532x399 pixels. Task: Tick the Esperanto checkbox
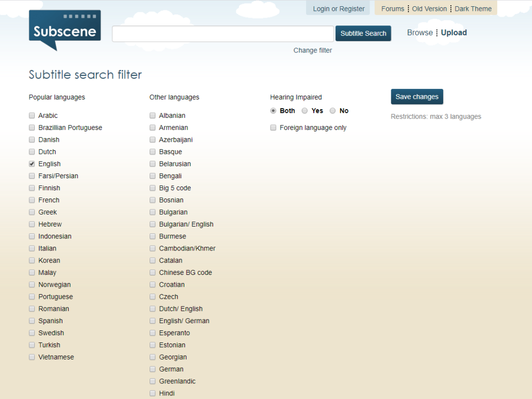coord(153,333)
